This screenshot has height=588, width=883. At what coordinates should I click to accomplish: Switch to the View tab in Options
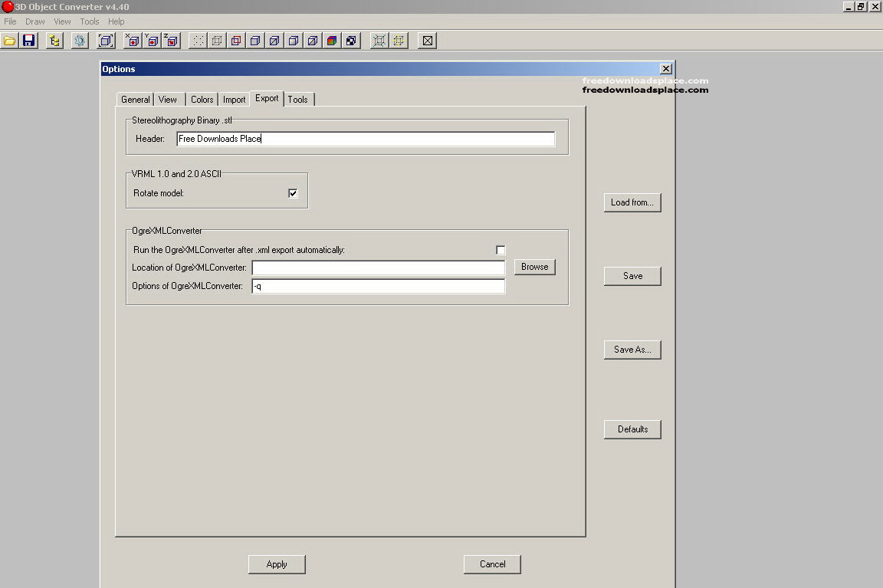(167, 100)
